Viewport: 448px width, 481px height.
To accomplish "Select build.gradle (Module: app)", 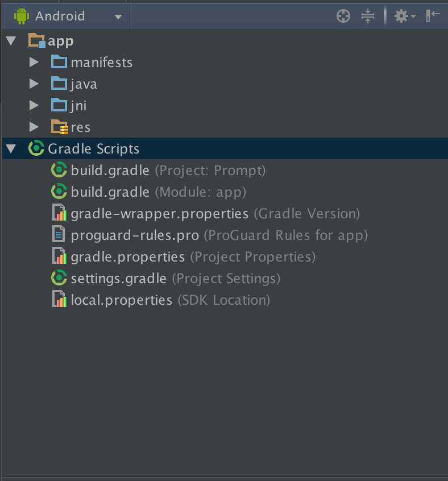I will coord(159,192).
